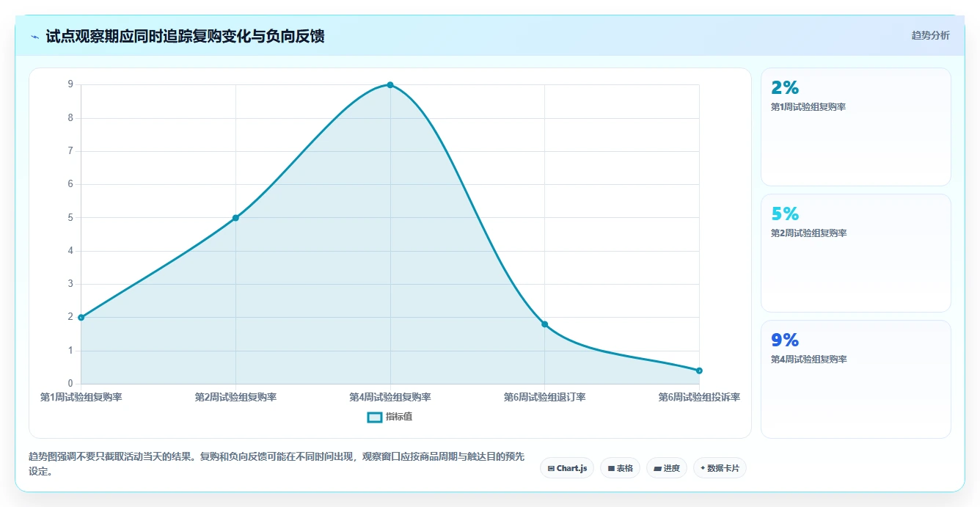Select the Chart.js tag chip
Viewport: 980px width, 507px height.
pos(567,468)
